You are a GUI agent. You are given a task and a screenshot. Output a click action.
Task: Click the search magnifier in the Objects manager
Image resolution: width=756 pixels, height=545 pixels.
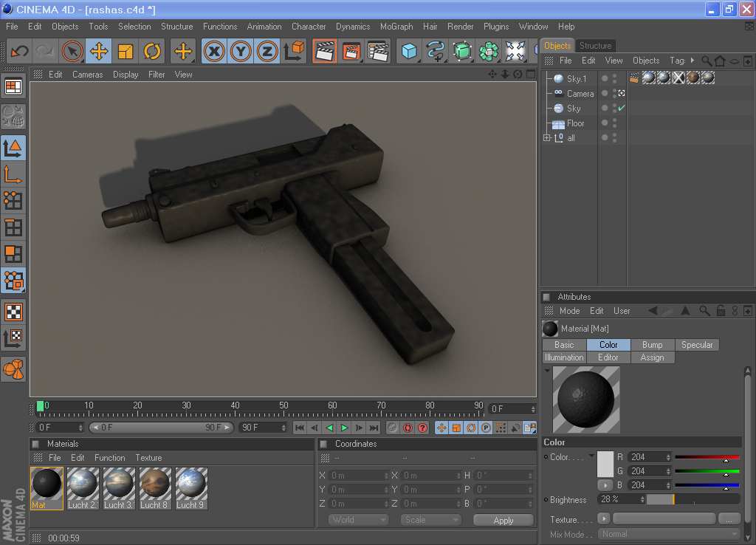(x=707, y=61)
